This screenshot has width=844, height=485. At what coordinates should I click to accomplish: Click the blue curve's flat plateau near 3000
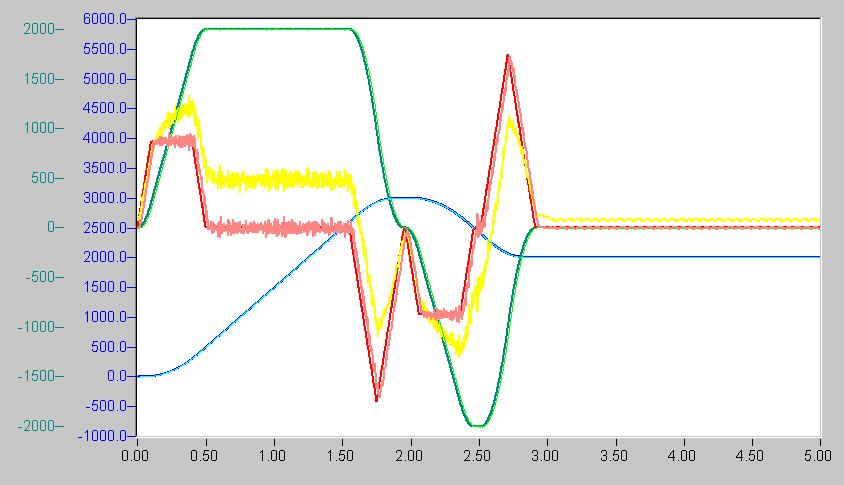(405, 198)
